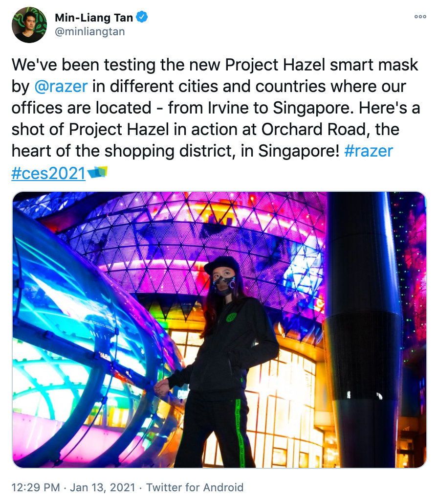Select the #razer hashtag
The height and width of the screenshot is (504, 438).
pos(369,151)
